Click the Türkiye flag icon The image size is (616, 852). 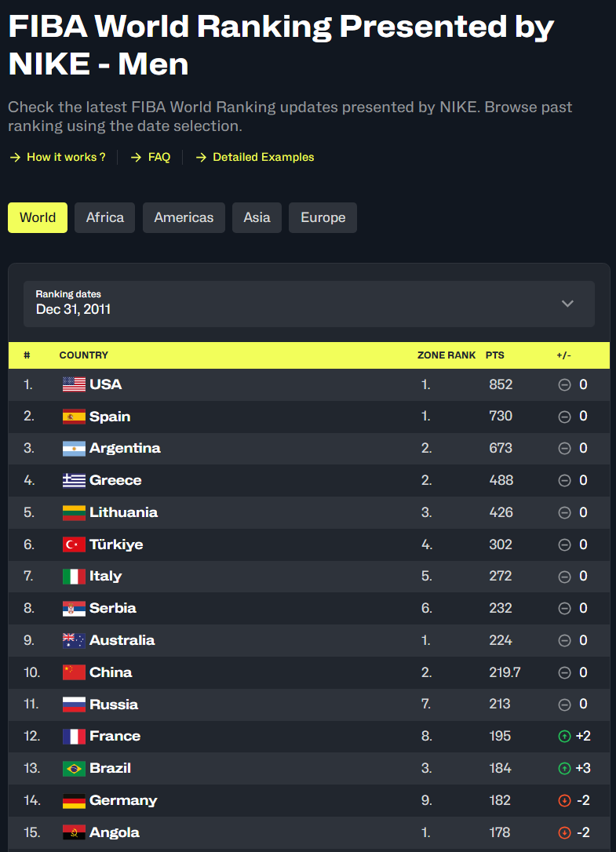(74, 544)
